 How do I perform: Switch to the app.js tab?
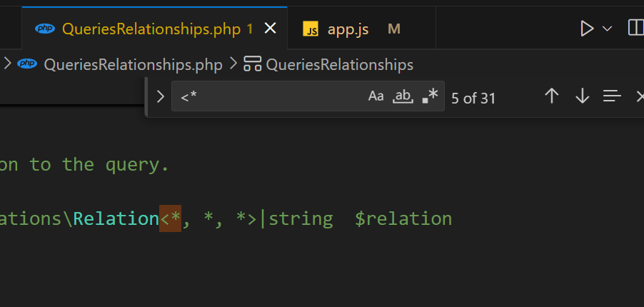click(x=347, y=29)
